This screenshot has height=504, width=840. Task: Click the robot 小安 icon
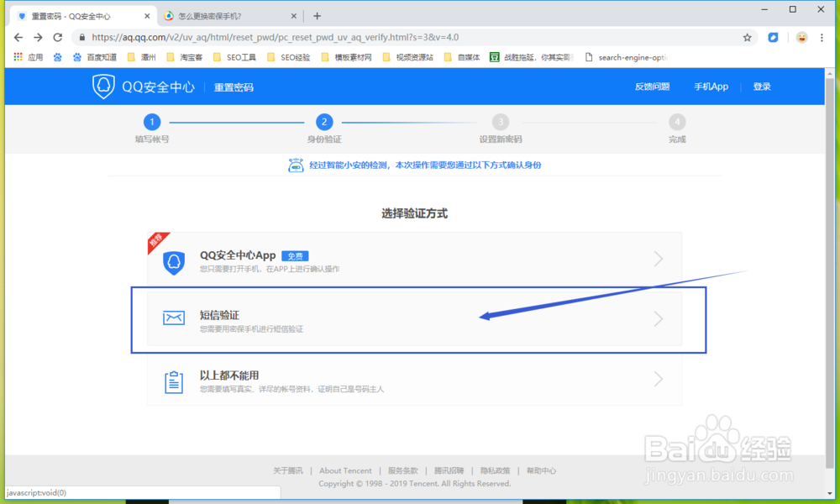coord(296,165)
